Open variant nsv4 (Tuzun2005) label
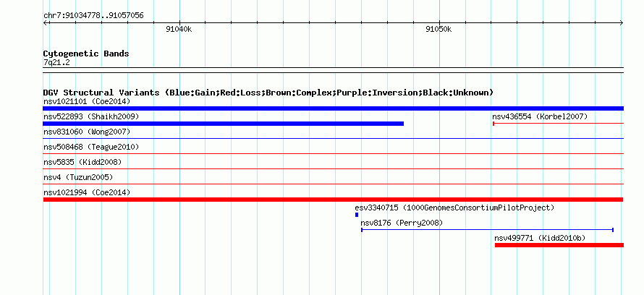This screenshot has width=644, height=295. (78, 177)
